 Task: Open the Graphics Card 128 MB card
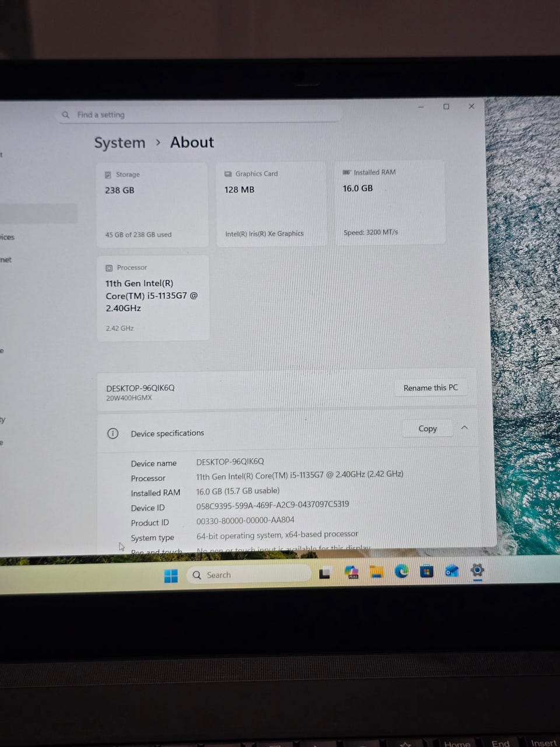pyautogui.click(x=271, y=204)
